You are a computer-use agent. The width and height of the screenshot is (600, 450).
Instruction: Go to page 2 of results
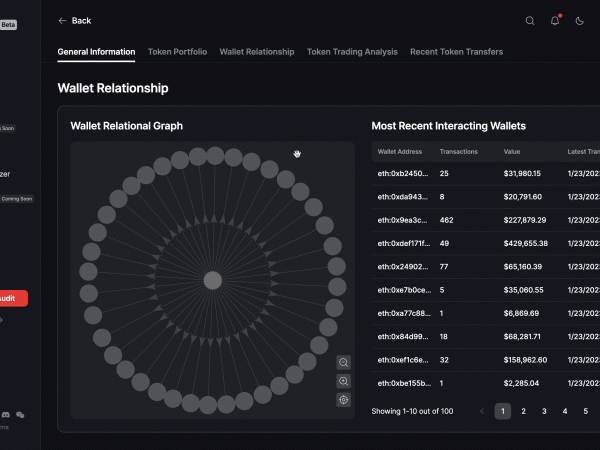click(523, 411)
